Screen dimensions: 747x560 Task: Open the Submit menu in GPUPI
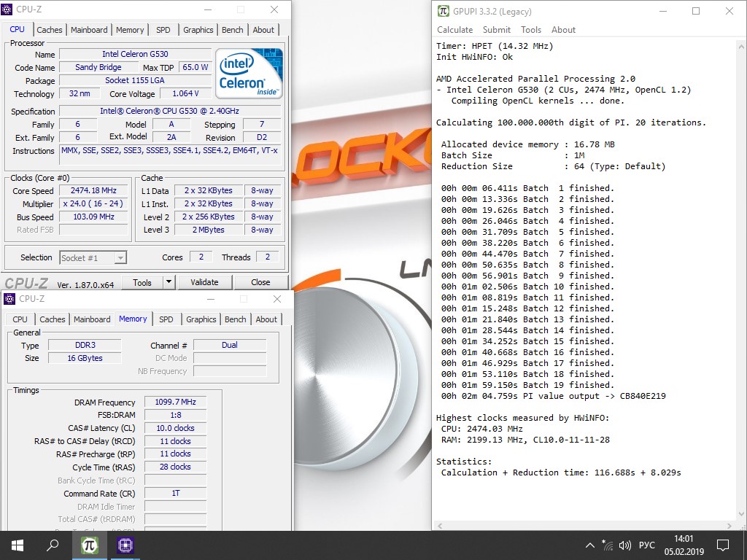[x=496, y=29]
